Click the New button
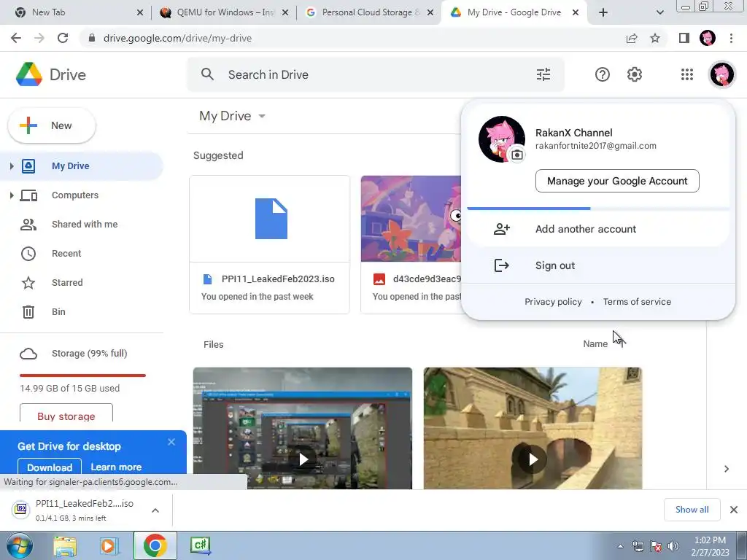Image resolution: width=747 pixels, height=560 pixels. coord(52,125)
